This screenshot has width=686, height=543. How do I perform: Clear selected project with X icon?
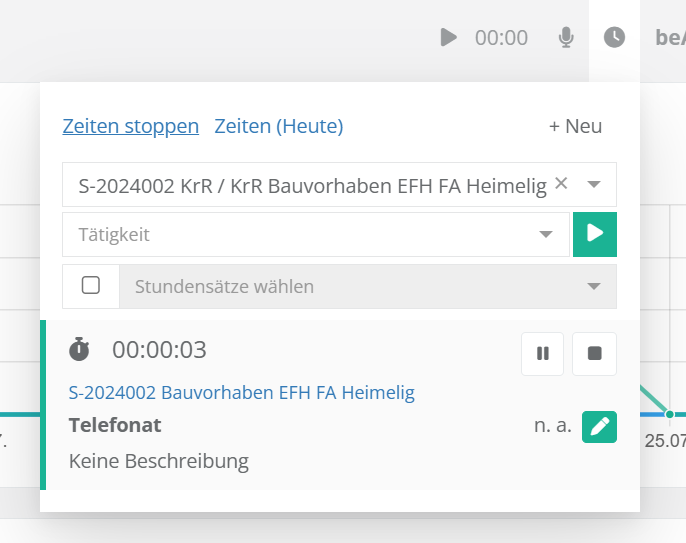(x=561, y=184)
